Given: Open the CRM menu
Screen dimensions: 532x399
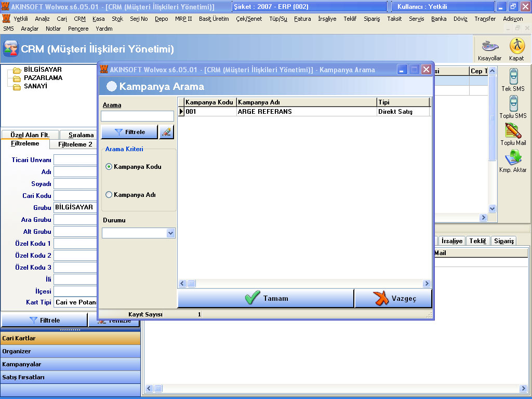Looking at the screenshot, I should (79, 19).
